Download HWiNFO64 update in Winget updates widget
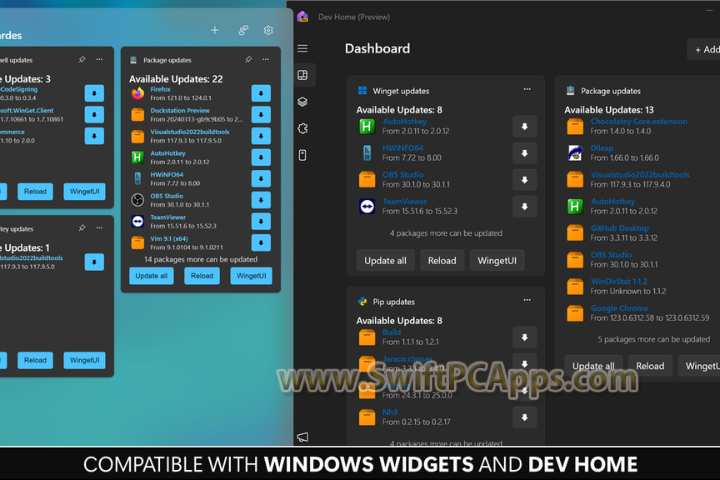This screenshot has height=480, width=720. [x=524, y=153]
